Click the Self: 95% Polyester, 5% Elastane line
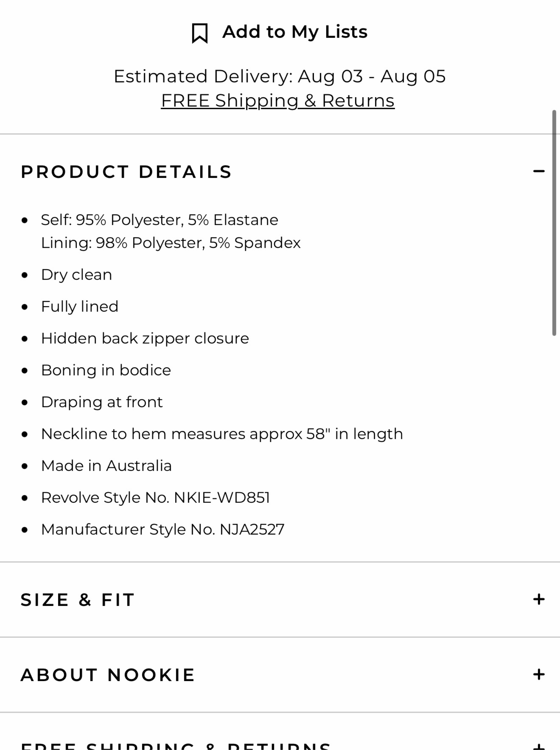Viewport: 560px width, 750px height. coord(160,220)
